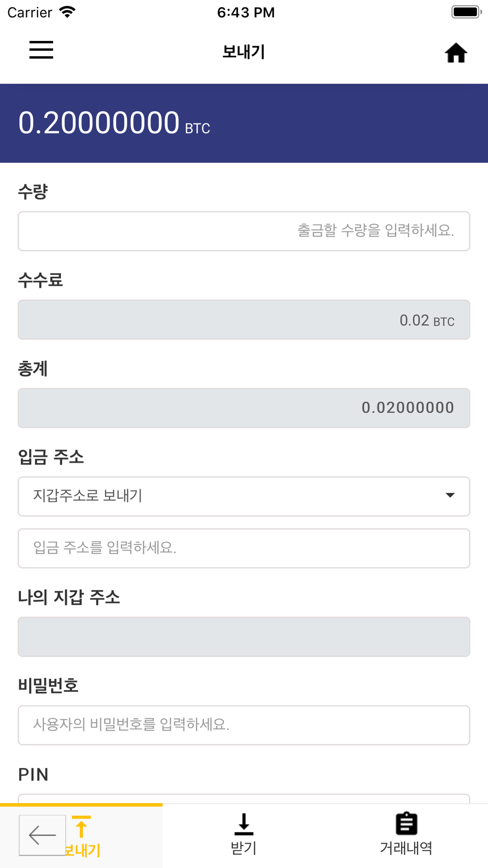Click the battery indicator icon
Image resolution: width=488 pixels, height=868 pixels.
(466, 12)
